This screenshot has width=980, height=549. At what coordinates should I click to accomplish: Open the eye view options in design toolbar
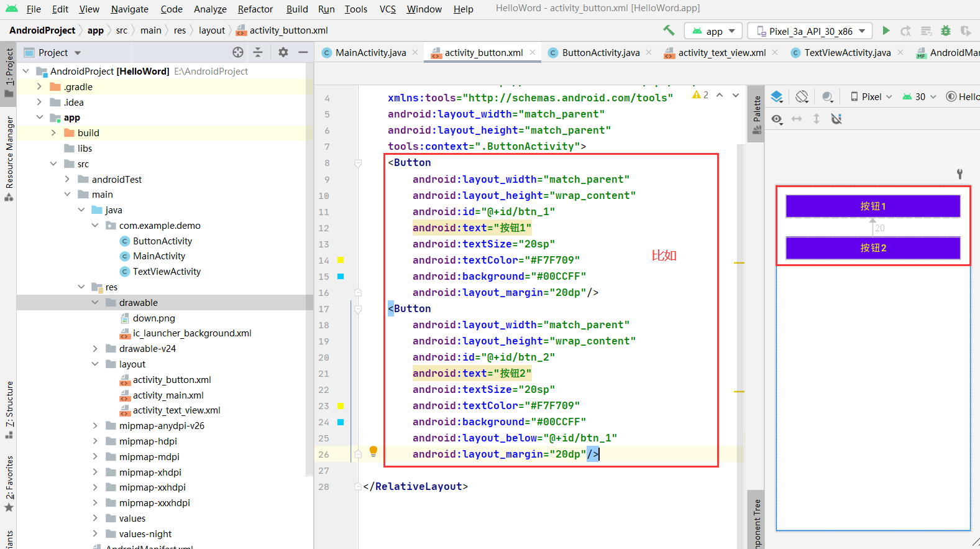[777, 119]
